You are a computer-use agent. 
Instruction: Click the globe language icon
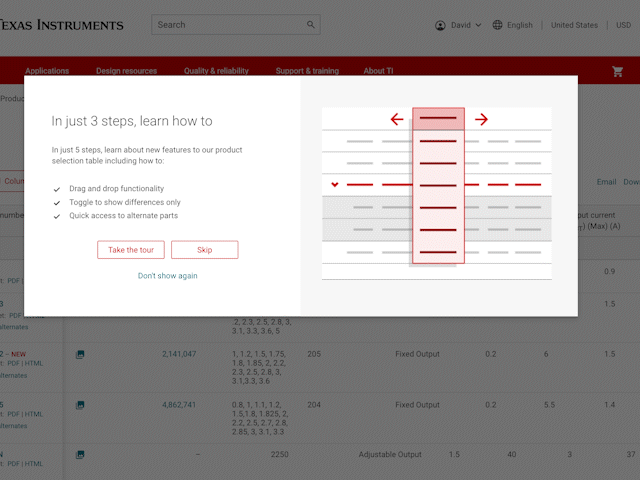[x=497, y=25]
